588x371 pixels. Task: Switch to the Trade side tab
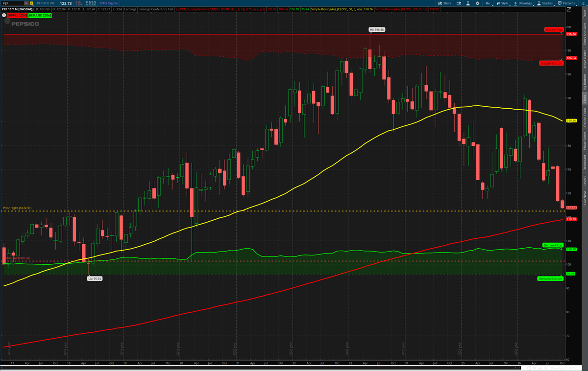tap(584, 13)
